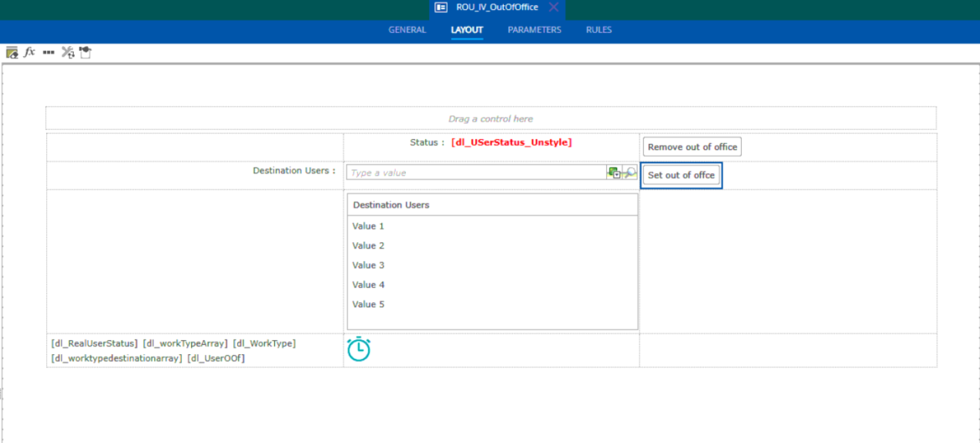The width and height of the screenshot is (980, 443).
Task: Click the 'Drag a control here' drop zone
Action: (x=490, y=119)
